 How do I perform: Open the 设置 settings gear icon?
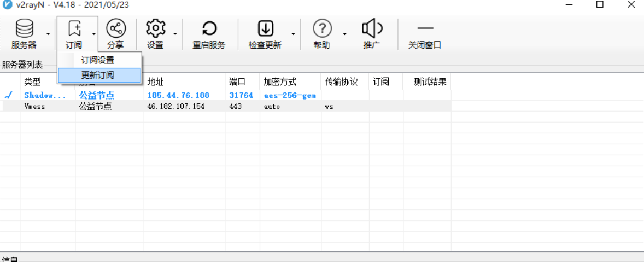156,28
